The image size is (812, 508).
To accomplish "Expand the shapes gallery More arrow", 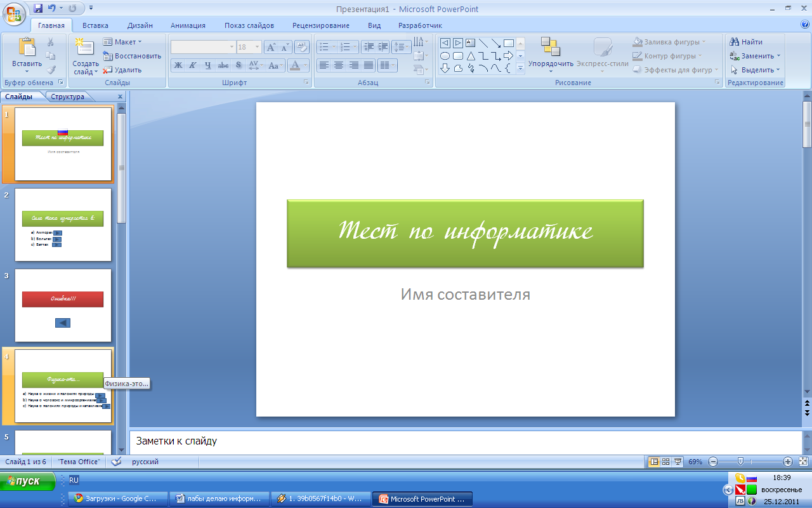I will (520, 69).
